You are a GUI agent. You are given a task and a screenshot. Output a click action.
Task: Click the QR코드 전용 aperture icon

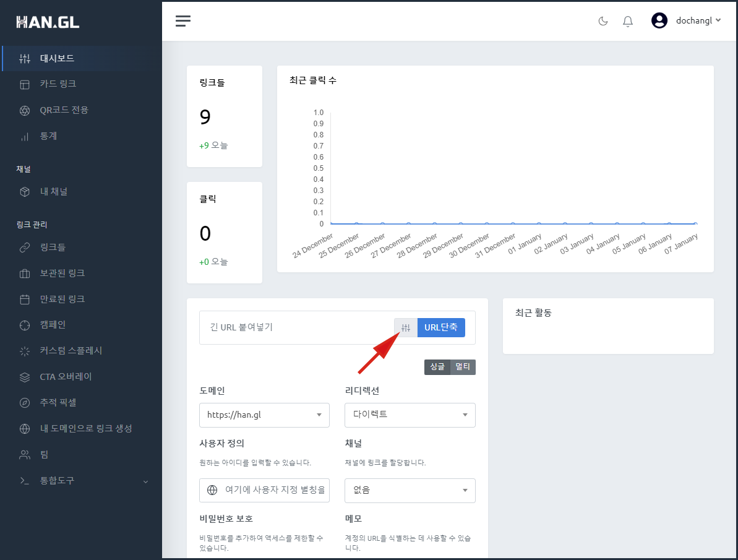pyautogui.click(x=25, y=111)
